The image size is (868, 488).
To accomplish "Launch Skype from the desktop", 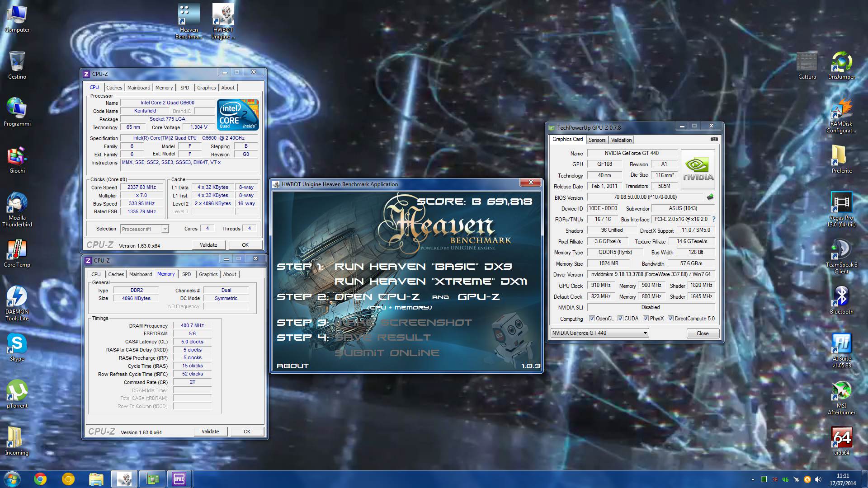I will (x=17, y=347).
